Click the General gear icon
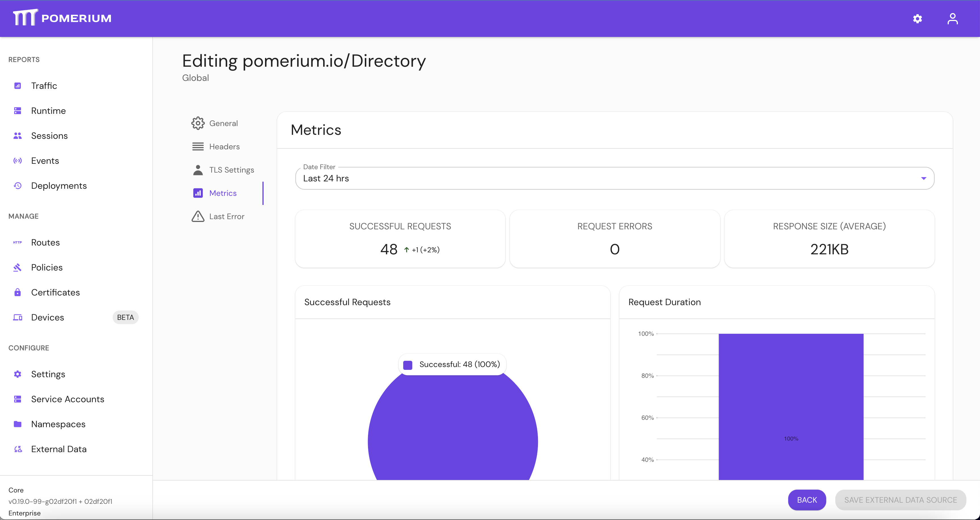 [x=198, y=123]
